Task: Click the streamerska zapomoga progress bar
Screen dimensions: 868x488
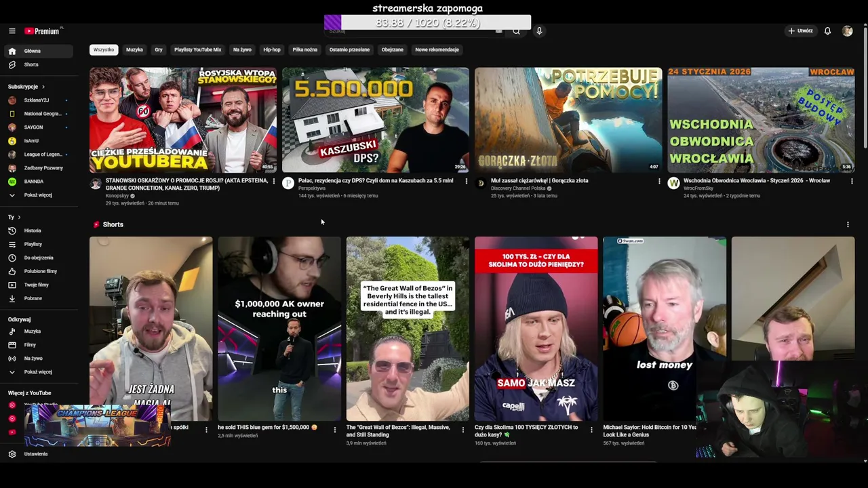Action: pos(428,23)
